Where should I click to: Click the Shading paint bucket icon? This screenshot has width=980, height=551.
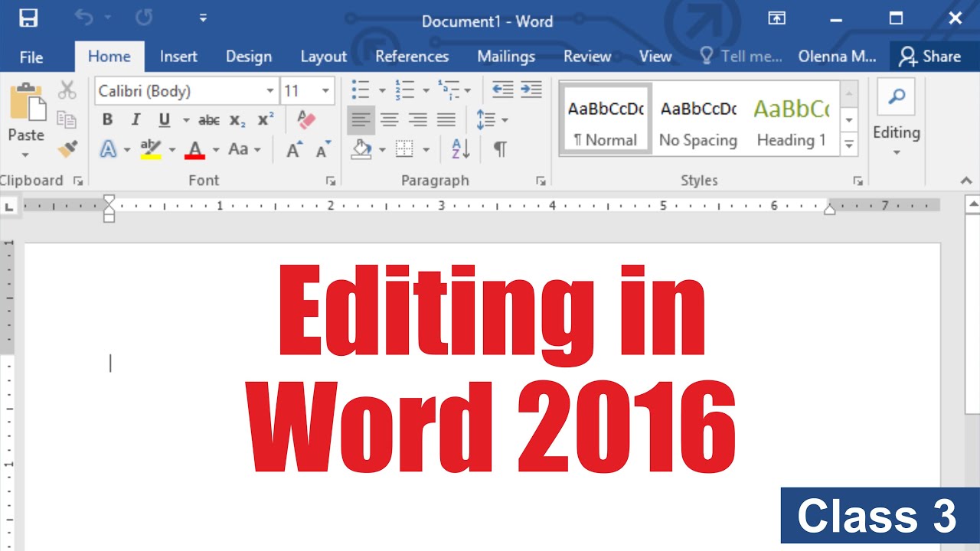pyautogui.click(x=361, y=149)
